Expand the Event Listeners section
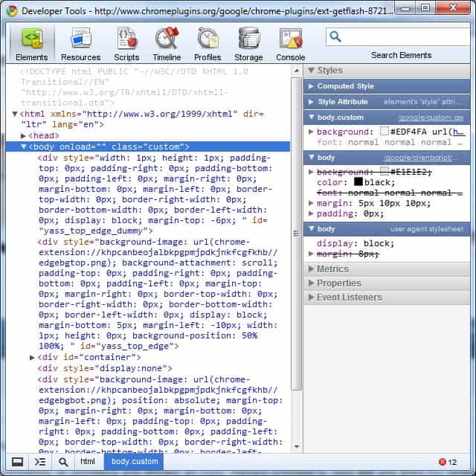The width and height of the screenshot is (476, 476). 349,297
